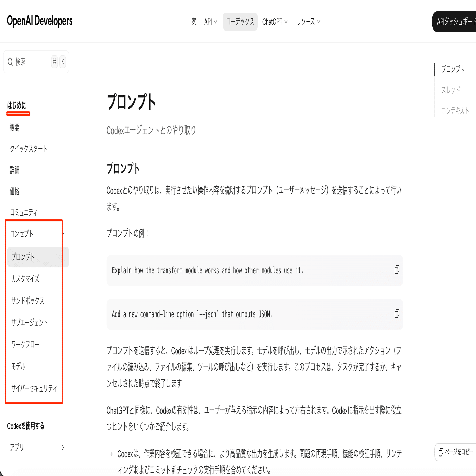Click the subtitle Codexエージェントとのやり取り

coord(151,130)
